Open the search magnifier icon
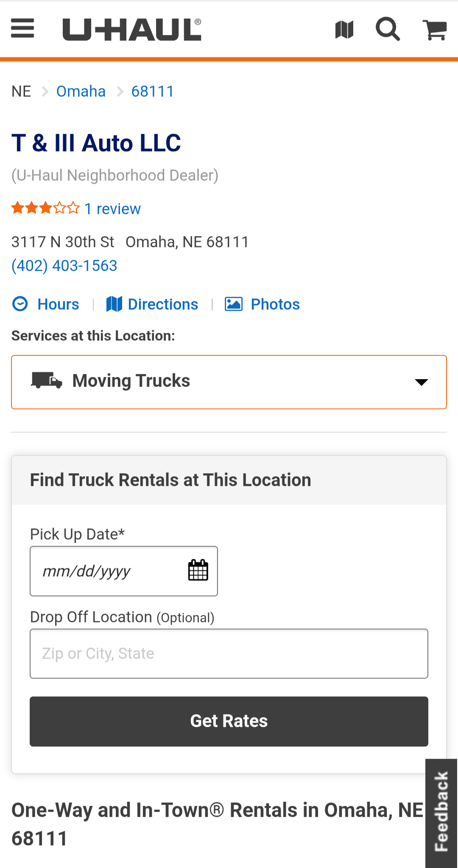458x868 pixels. pos(388,30)
